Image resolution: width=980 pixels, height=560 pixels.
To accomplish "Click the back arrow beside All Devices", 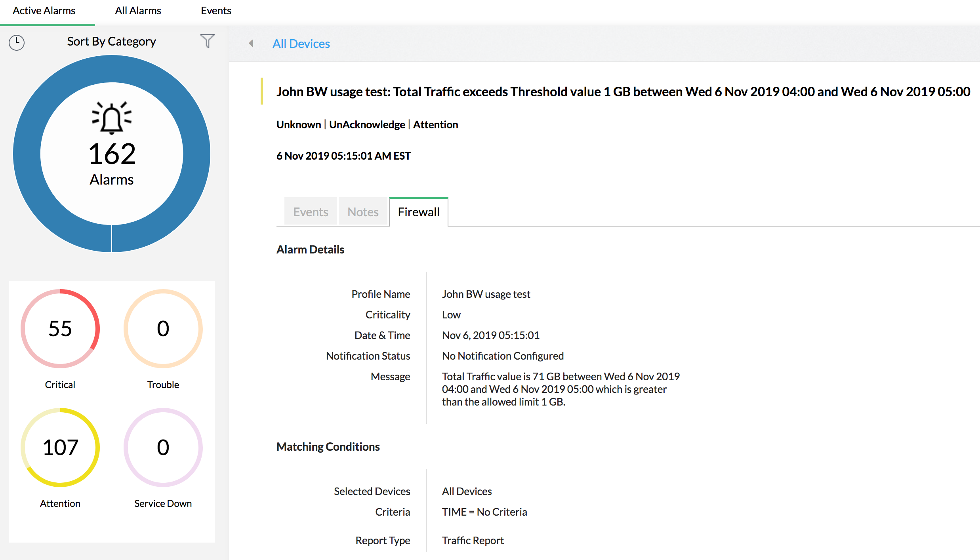I will [x=251, y=43].
